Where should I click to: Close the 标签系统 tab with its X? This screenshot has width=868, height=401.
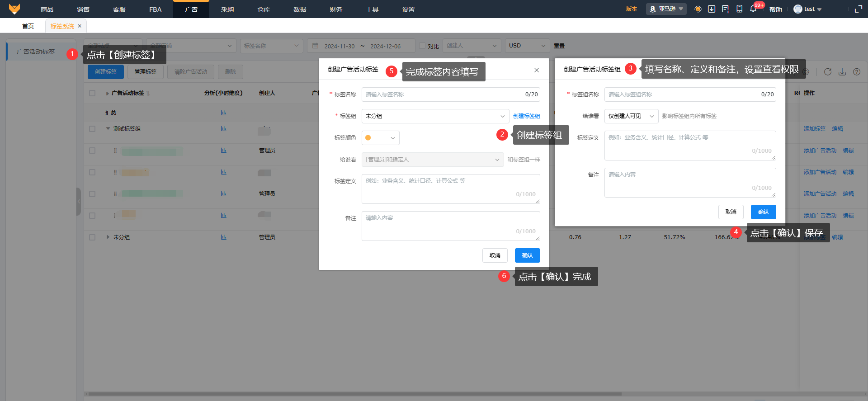coord(80,26)
